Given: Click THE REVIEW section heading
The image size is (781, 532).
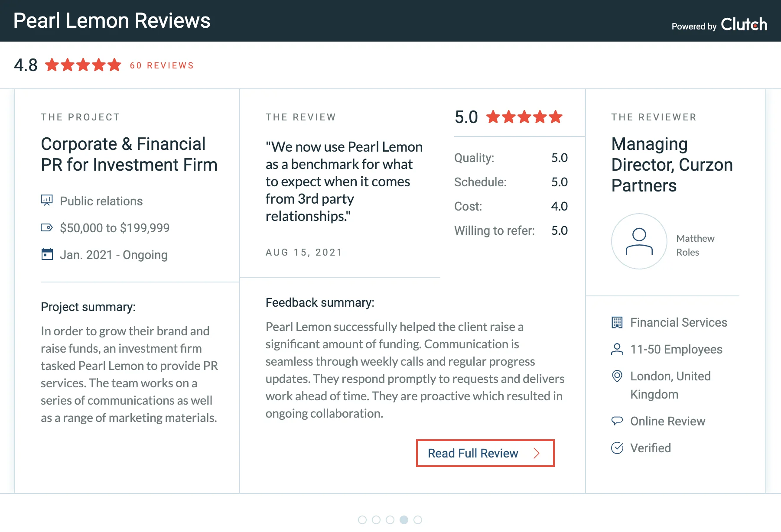Looking at the screenshot, I should [x=301, y=117].
